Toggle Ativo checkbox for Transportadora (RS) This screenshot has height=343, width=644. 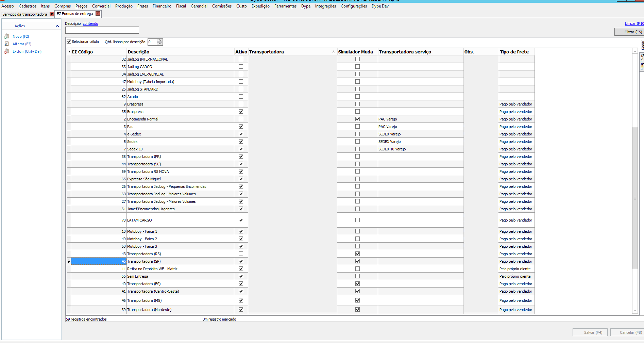point(241,254)
